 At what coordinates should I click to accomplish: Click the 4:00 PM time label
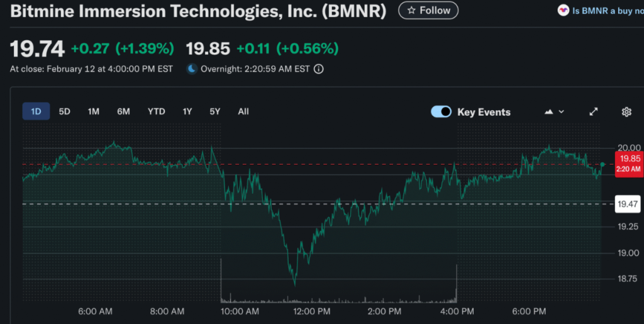[457, 311]
